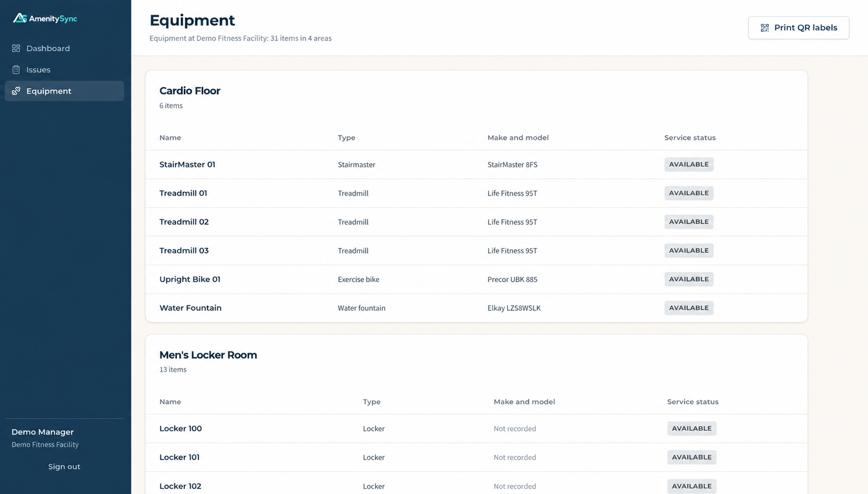Click Water Fountain's AVAILABLE status badge

tap(689, 308)
